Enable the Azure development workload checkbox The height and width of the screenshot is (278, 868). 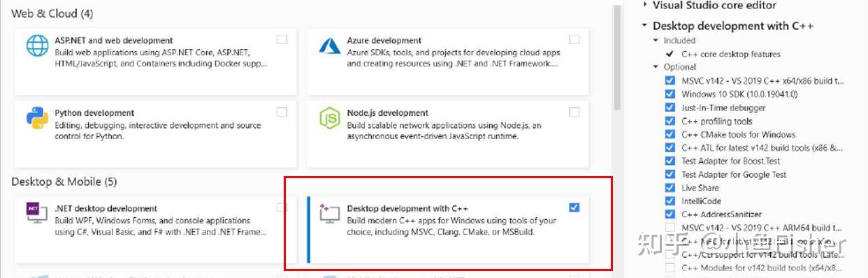click(x=574, y=40)
